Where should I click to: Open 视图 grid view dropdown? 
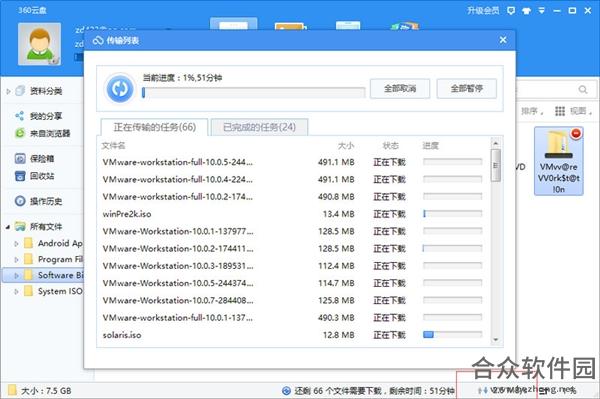tap(573, 111)
